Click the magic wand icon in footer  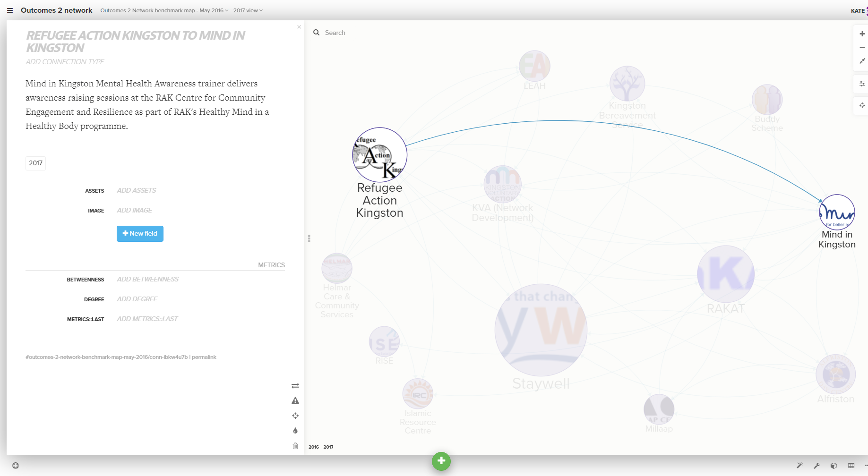(799, 466)
